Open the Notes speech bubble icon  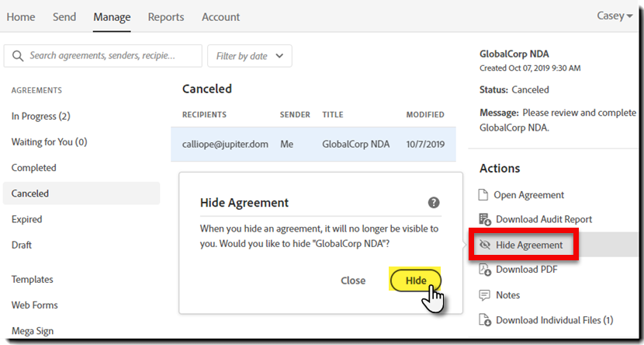coord(485,295)
